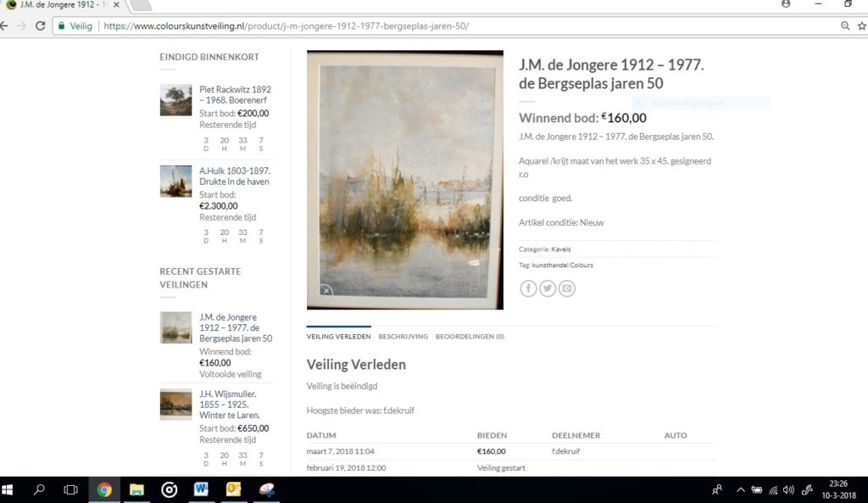The width and height of the screenshot is (868, 503).
Task: Open the Kavels category link
Action: click(x=561, y=249)
